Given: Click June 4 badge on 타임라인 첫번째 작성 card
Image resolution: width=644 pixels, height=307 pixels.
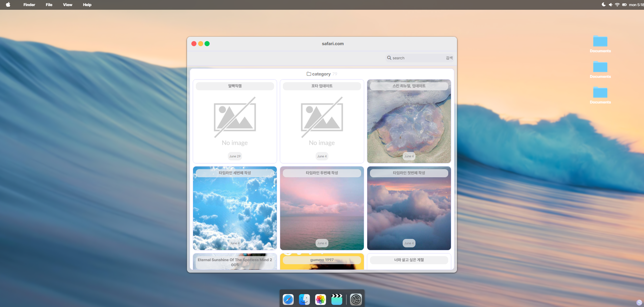Looking at the screenshot, I should [409, 243].
